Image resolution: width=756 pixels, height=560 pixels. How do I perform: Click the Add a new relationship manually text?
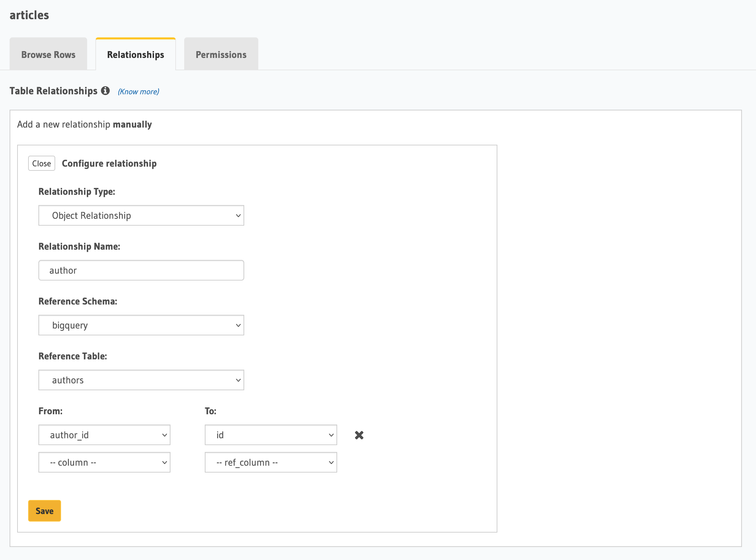coord(84,124)
